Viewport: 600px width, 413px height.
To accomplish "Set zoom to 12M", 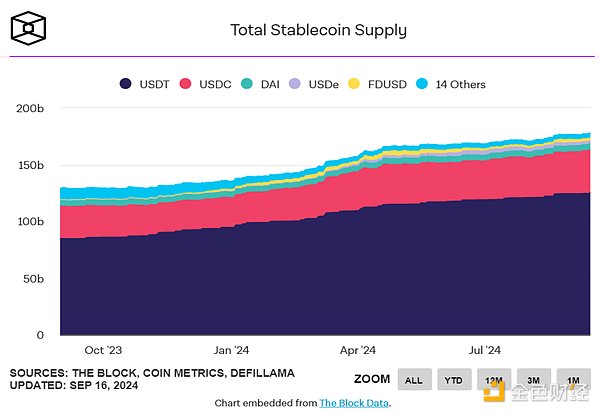I will pos(493,379).
